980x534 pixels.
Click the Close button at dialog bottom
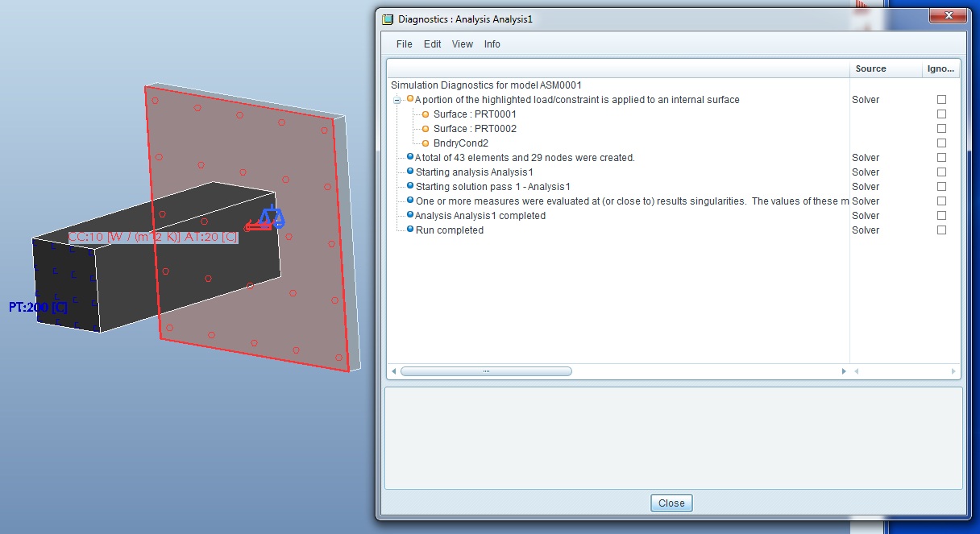[671, 503]
